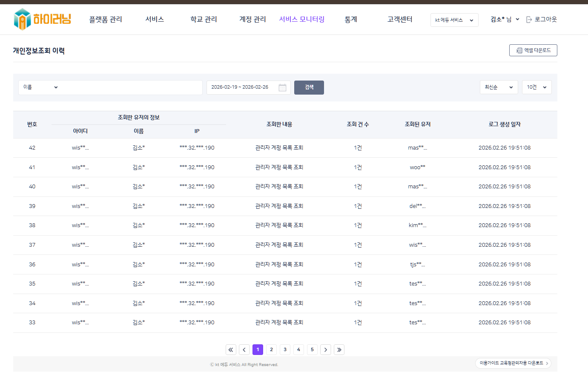Go to page 3 of results

(x=285, y=350)
